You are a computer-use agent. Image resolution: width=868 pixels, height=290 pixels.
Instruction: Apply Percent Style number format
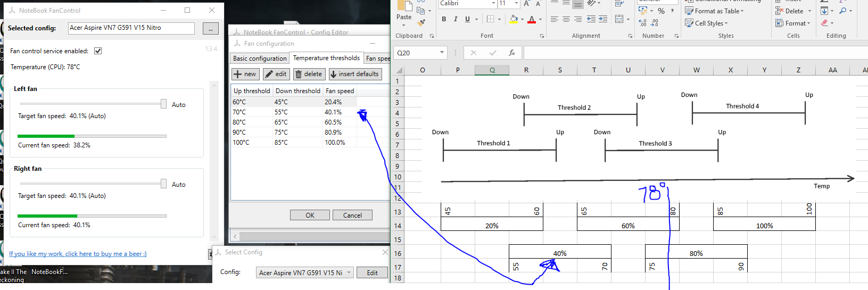661,11
